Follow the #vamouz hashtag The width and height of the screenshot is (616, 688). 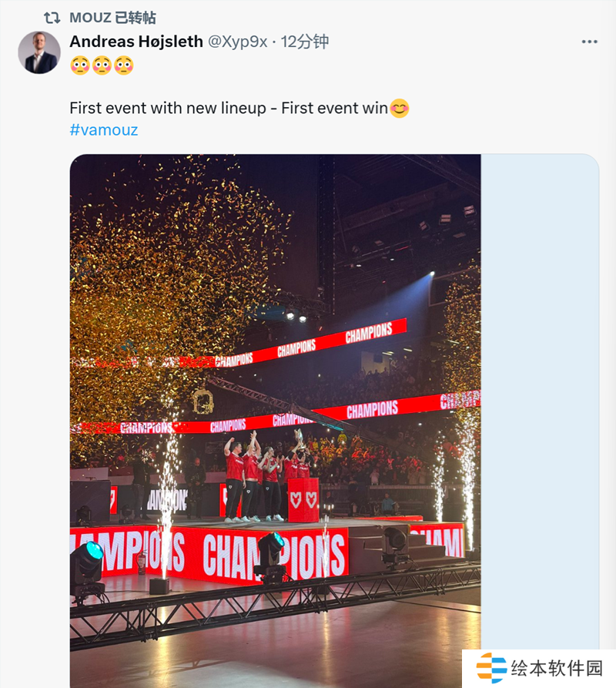(103, 129)
